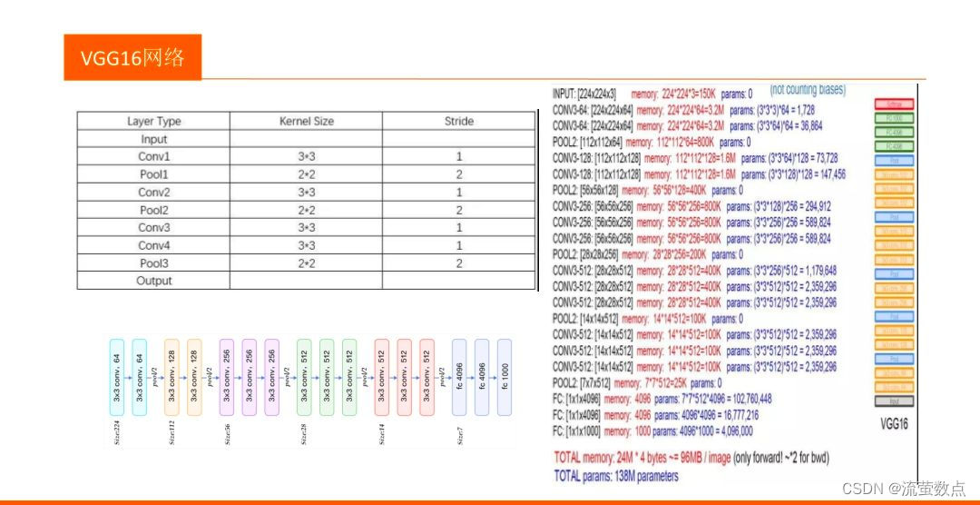Image resolution: width=980 pixels, height=505 pixels.
Task: Click the Size56 label under the diagram
Action: click(227, 433)
